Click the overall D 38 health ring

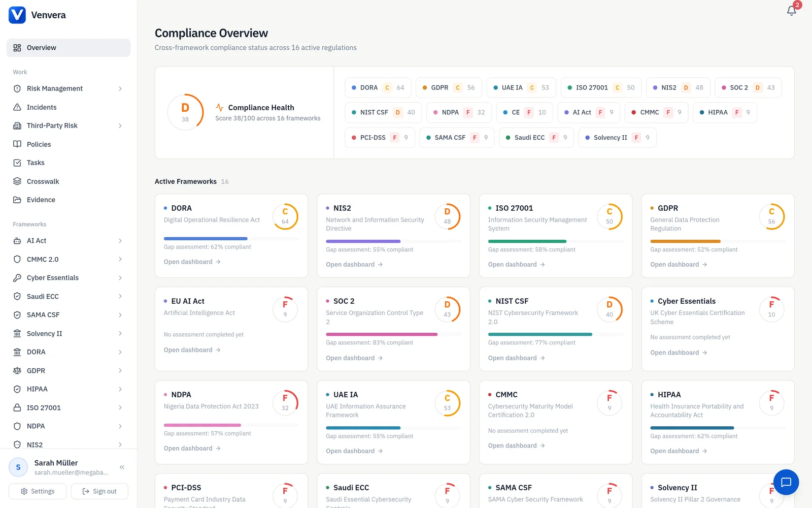tap(185, 112)
